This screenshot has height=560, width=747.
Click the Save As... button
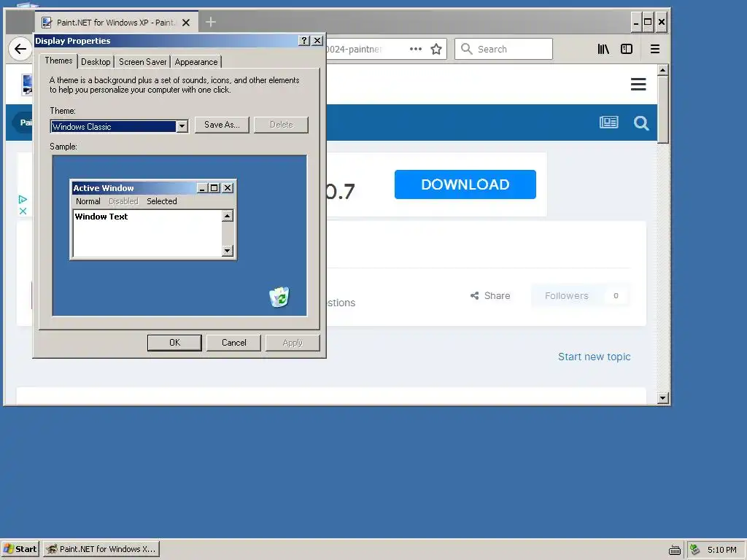(x=222, y=125)
